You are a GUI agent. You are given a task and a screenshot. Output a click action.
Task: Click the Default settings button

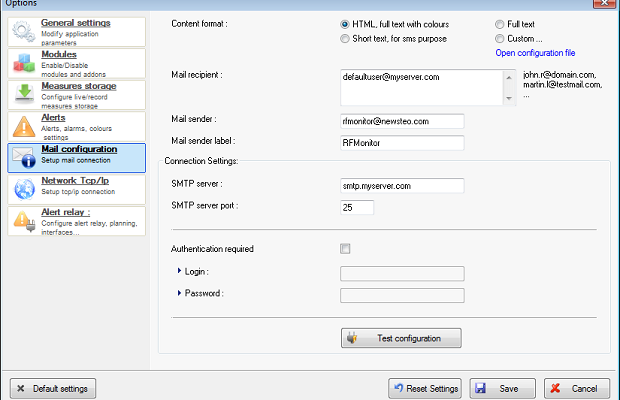(53, 389)
